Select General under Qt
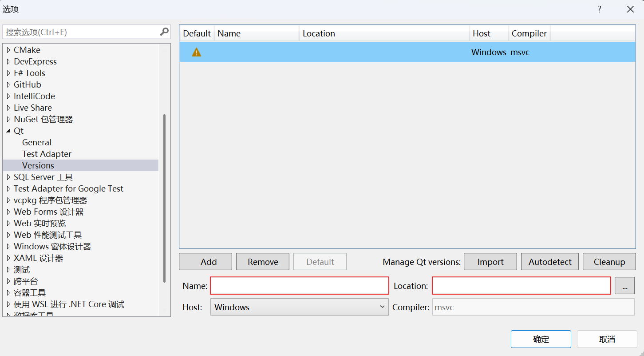 [36, 142]
